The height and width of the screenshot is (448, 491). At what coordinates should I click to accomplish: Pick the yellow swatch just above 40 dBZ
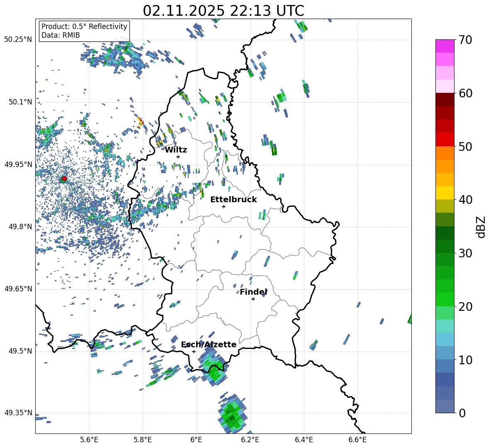445,193
